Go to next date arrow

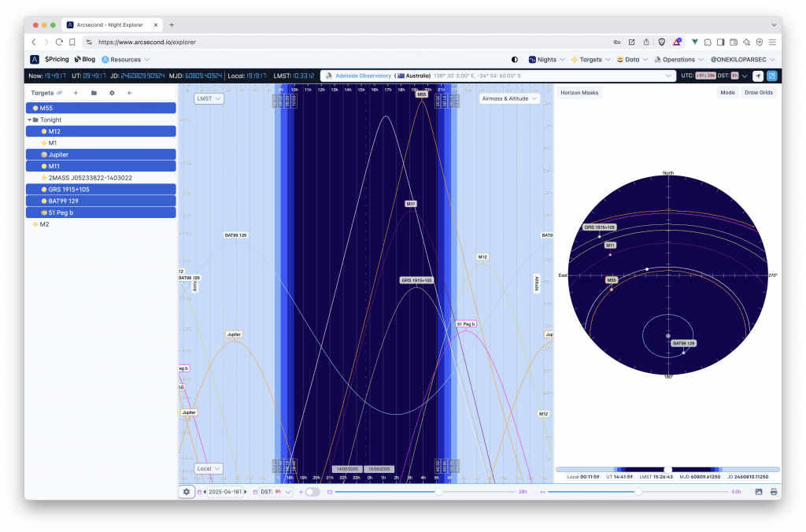point(246,492)
